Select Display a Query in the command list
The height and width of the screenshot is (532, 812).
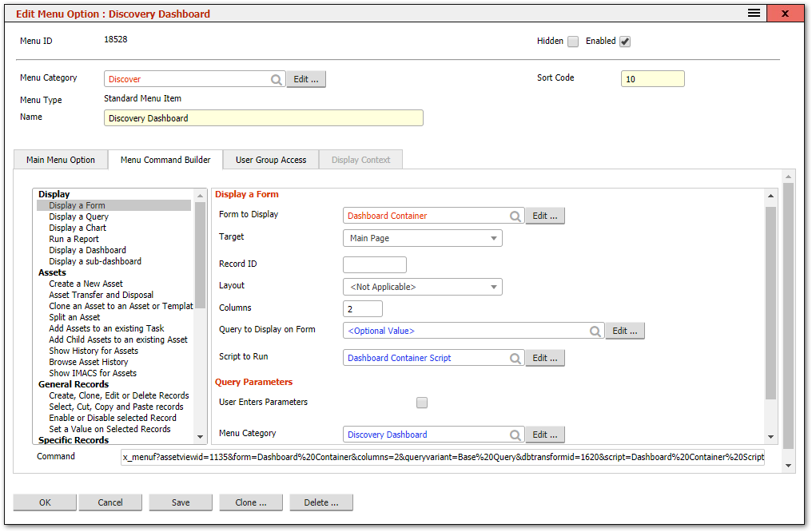[78, 216]
